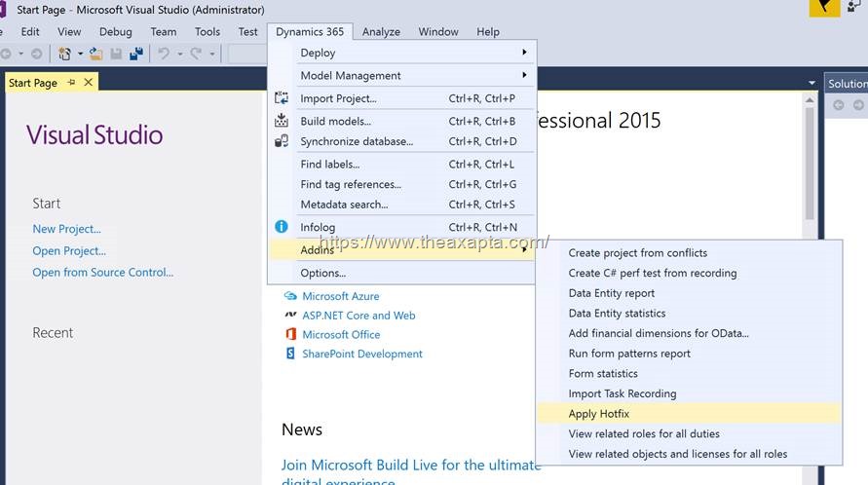The height and width of the screenshot is (485, 868).
Task: Open the Tools menu
Action: pos(208,31)
